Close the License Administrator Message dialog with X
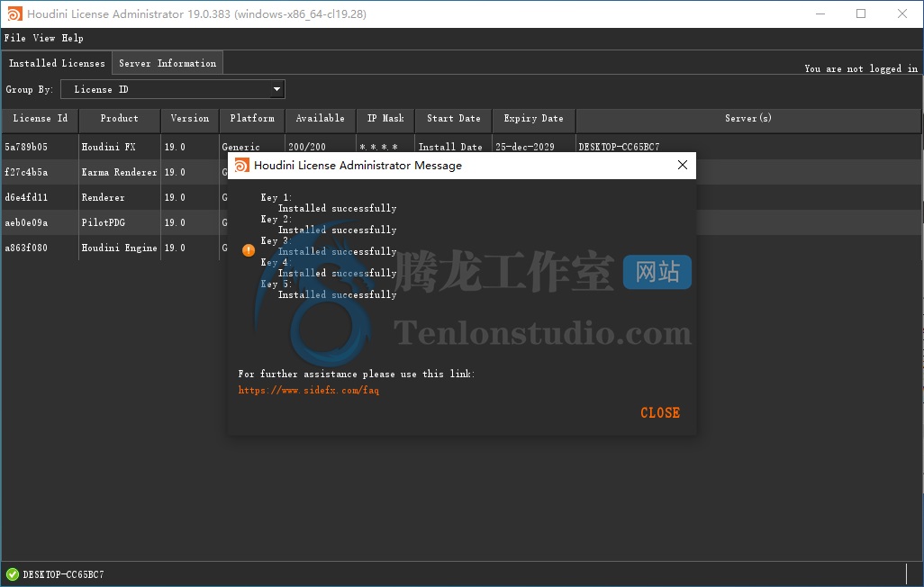Screen dimensions: 924x587 (683, 165)
